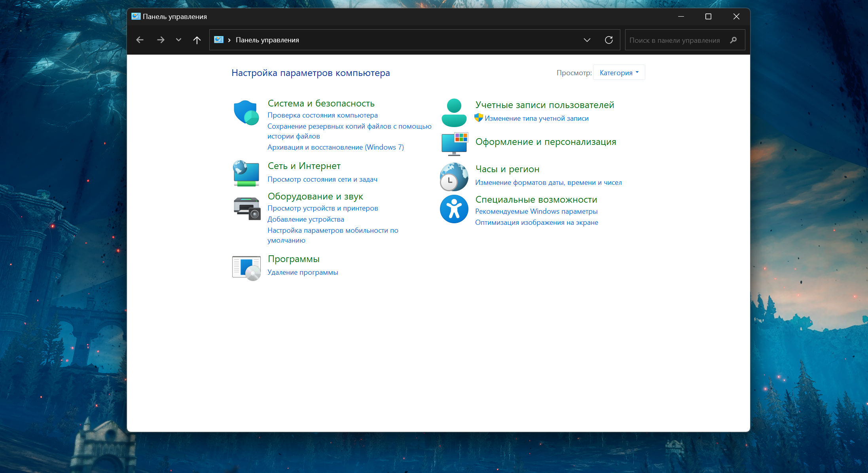Click Удаление программы link
Viewport: 868px width, 473px height.
click(302, 272)
